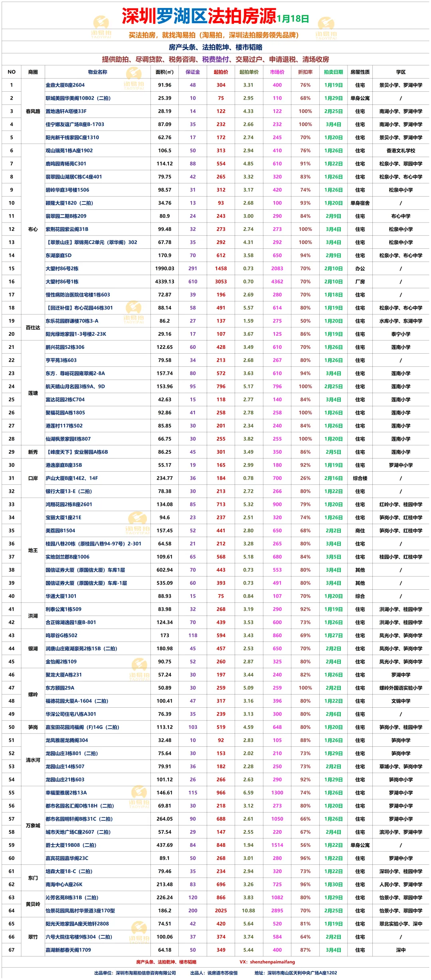Select the starting price 2025 in row 64
The height and width of the screenshot is (980, 431).
[221, 911]
